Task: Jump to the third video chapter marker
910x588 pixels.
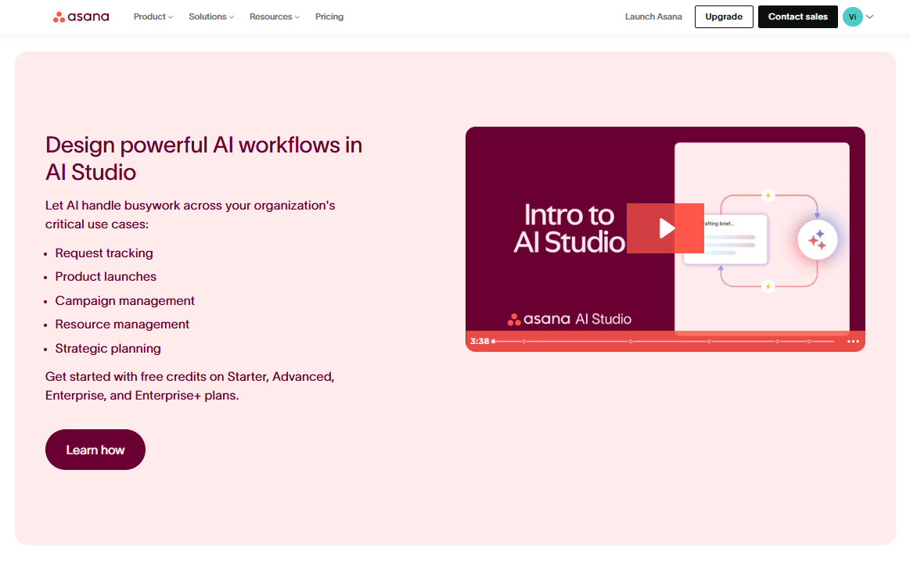Action: point(709,342)
